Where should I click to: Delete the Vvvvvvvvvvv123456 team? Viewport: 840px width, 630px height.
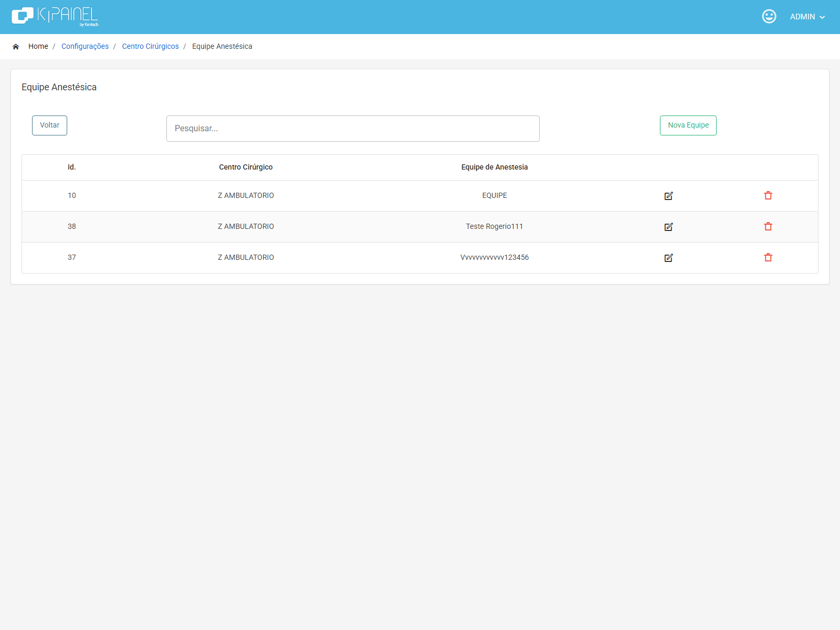point(768,257)
